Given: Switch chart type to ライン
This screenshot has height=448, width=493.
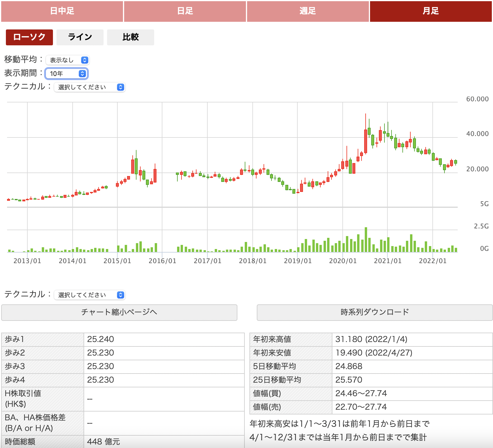Looking at the screenshot, I should [x=80, y=37].
